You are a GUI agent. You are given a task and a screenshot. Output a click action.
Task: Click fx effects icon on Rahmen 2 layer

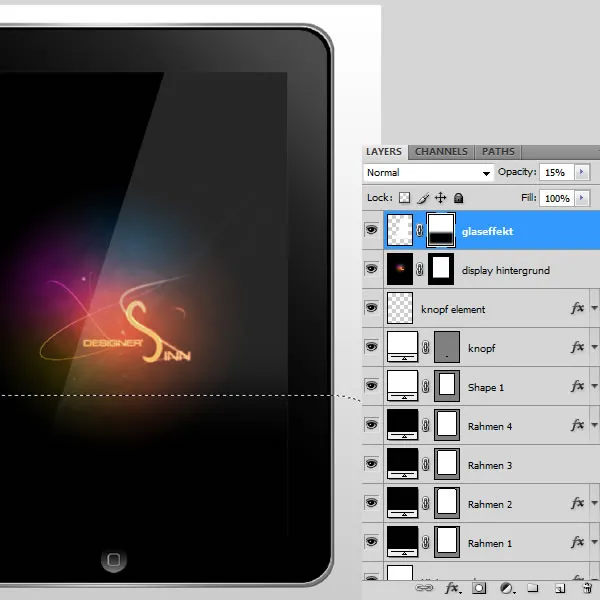point(577,503)
